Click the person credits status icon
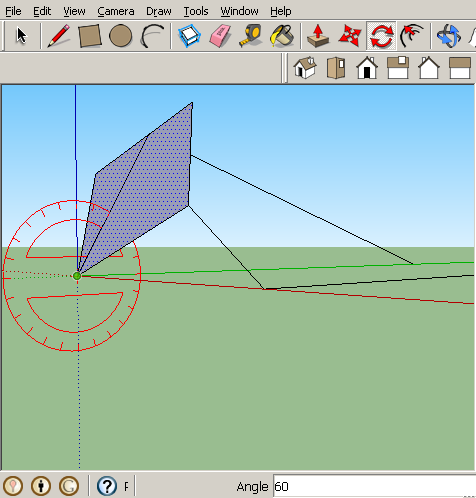 point(41,486)
